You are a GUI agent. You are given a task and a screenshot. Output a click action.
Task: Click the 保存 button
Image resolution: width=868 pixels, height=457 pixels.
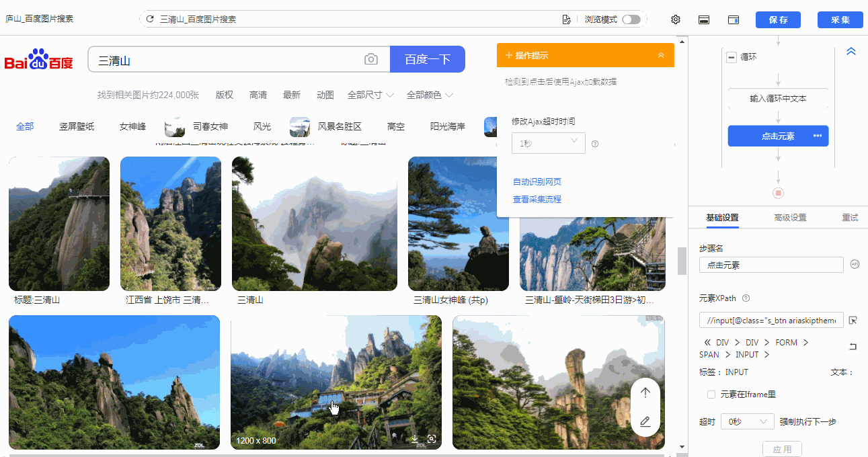click(779, 19)
